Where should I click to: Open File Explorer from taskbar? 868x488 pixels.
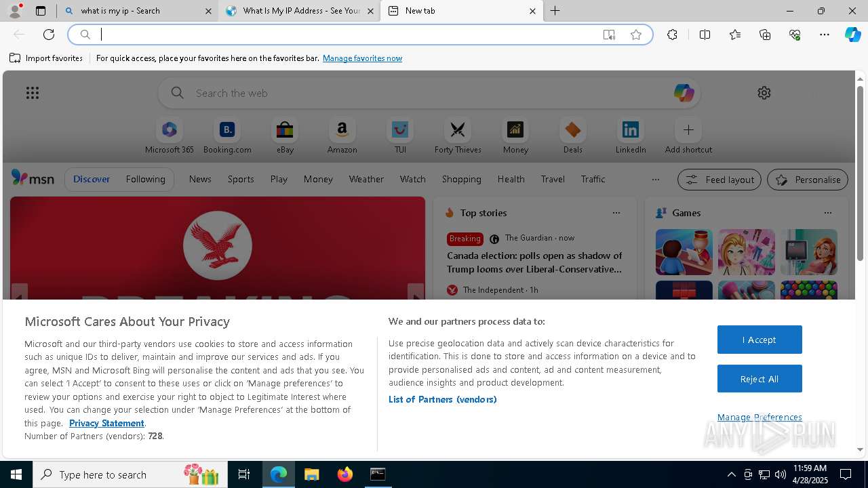(312, 474)
